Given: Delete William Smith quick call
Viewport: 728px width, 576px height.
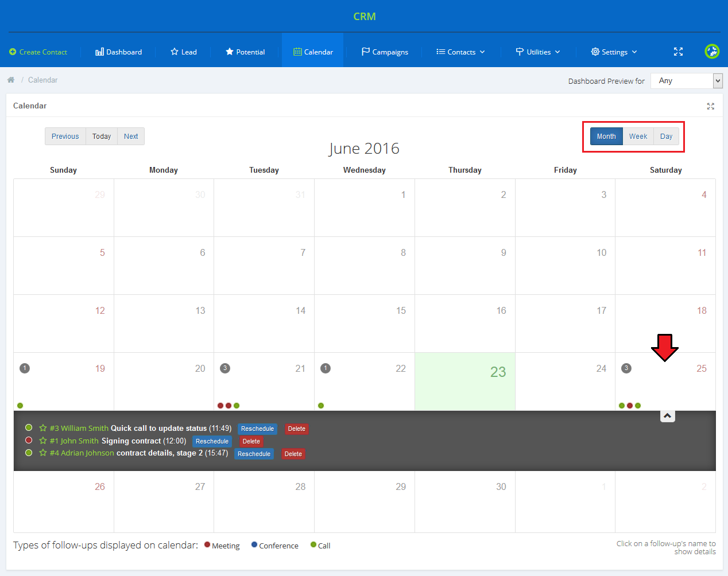Looking at the screenshot, I should [297, 429].
